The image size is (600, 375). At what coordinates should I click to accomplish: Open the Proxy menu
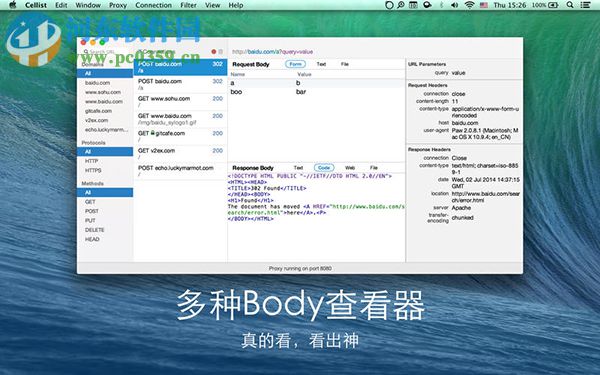pyautogui.click(x=118, y=5)
